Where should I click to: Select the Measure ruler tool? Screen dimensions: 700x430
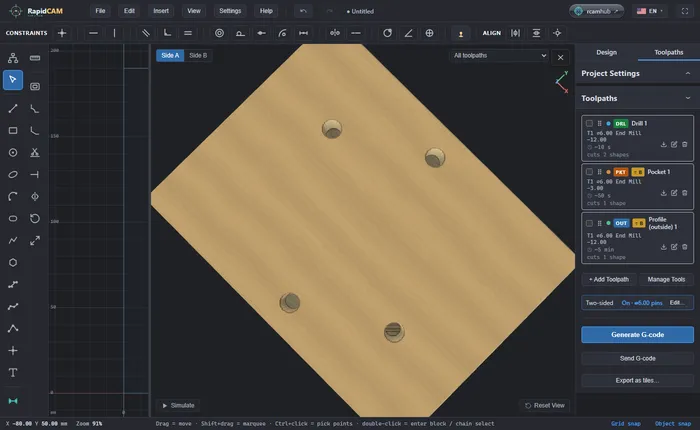click(x=35, y=58)
